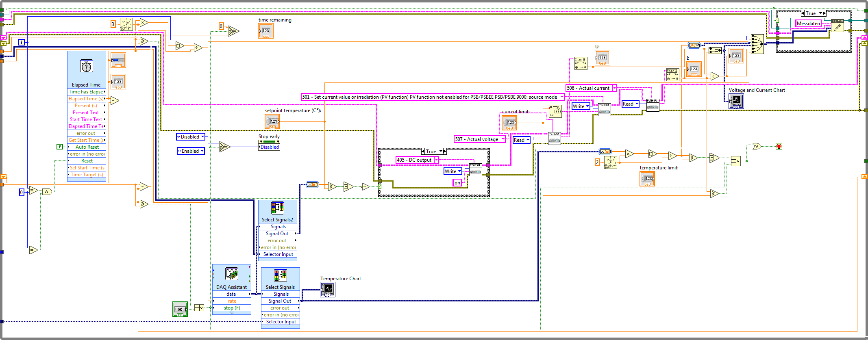The image size is (868, 340).
Task: Click the U numeric indicator terminal
Action: [602, 58]
